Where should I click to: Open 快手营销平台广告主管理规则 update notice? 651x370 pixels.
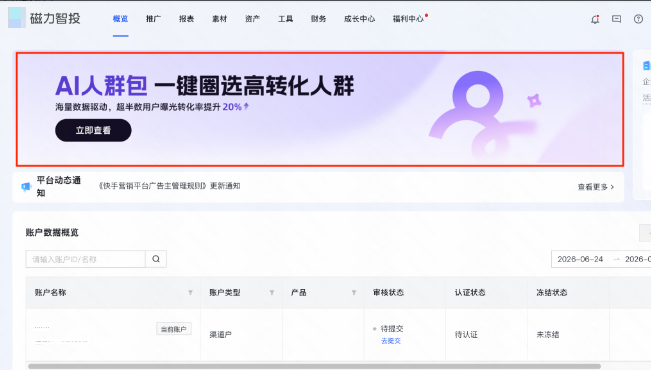tap(169, 186)
